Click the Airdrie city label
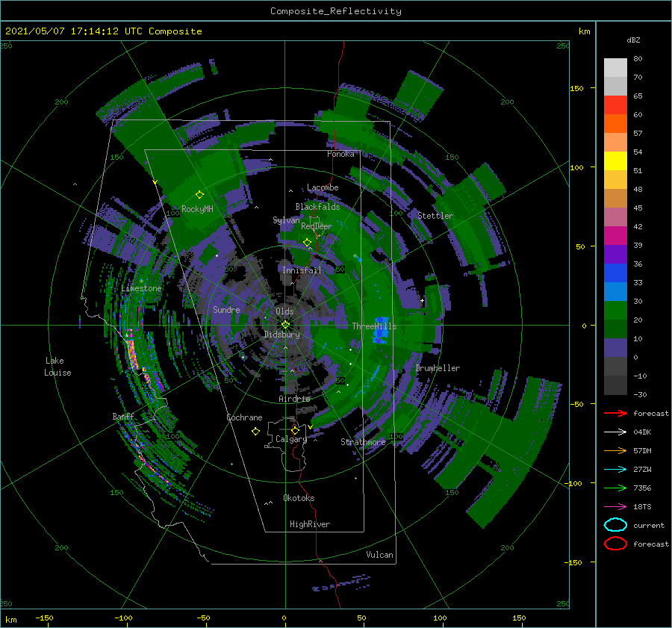The width and height of the screenshot is (672, 628). (x=294, y=399)
